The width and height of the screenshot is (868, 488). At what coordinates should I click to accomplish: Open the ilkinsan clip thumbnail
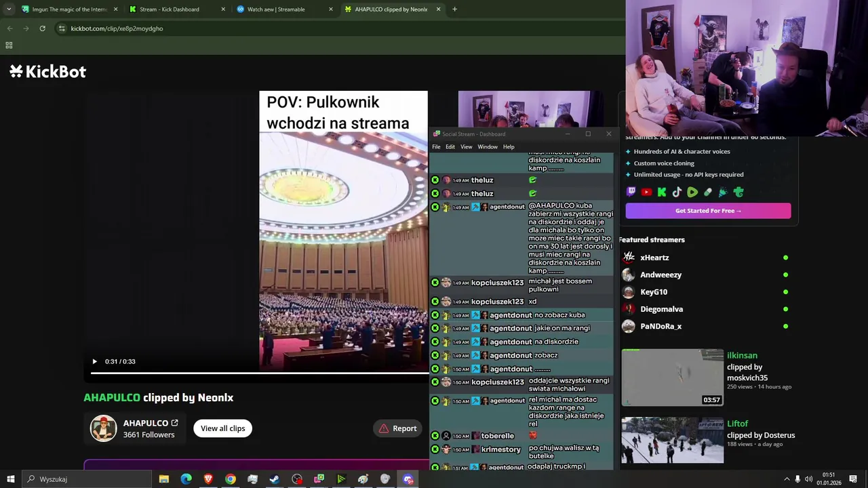click(x=672, y=378)
